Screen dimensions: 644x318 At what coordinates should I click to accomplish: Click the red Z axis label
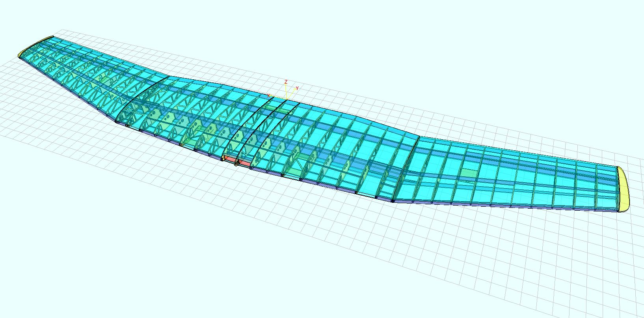[x=286, y=82]
